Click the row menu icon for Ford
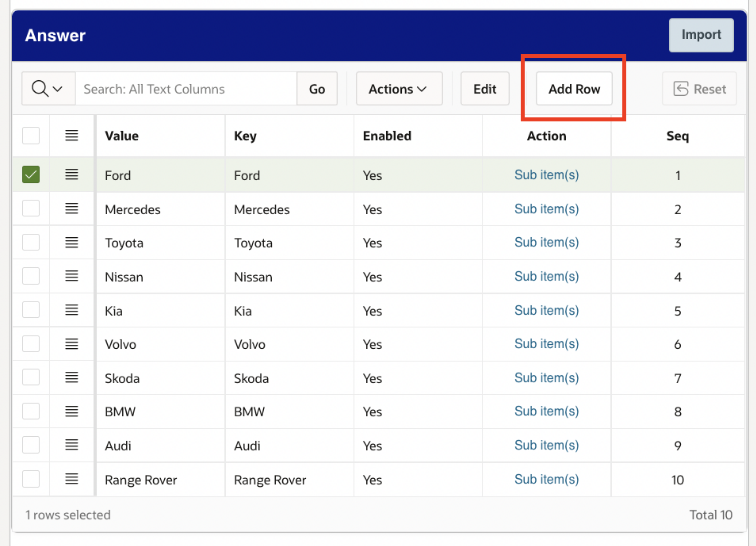756x546 pixels. coord(71,175)
